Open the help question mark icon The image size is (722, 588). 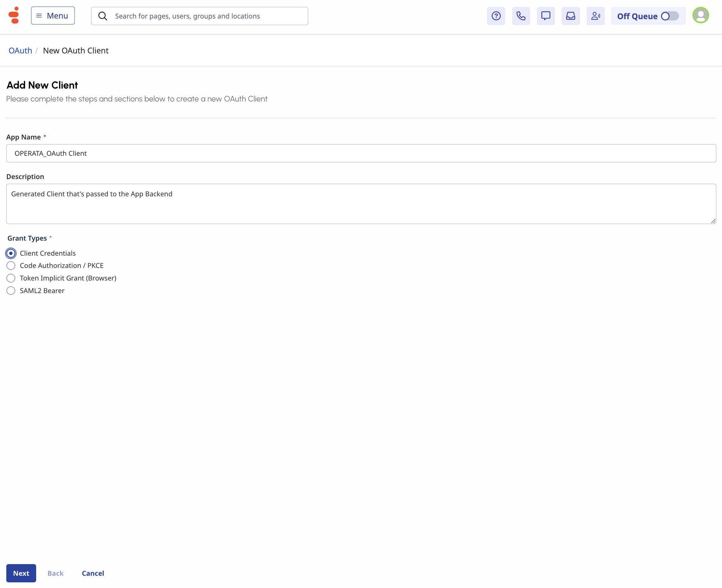496,16
